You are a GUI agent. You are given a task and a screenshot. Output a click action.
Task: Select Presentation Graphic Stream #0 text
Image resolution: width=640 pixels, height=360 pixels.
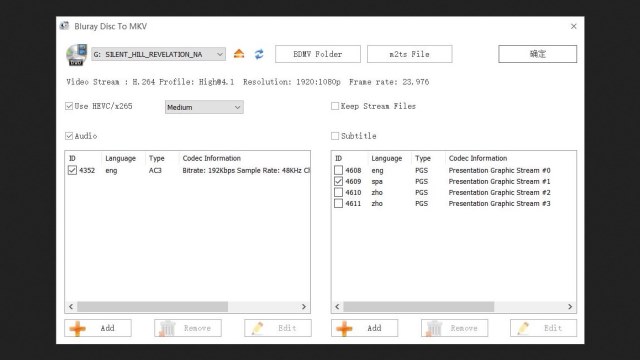point(499,170)
